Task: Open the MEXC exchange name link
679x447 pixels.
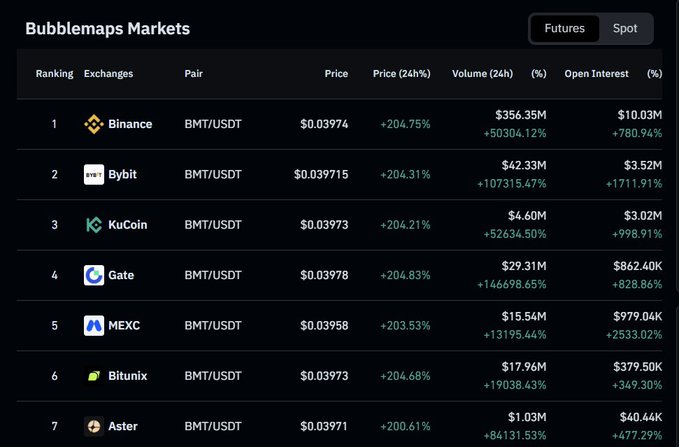Action: [x=124, y=325]
